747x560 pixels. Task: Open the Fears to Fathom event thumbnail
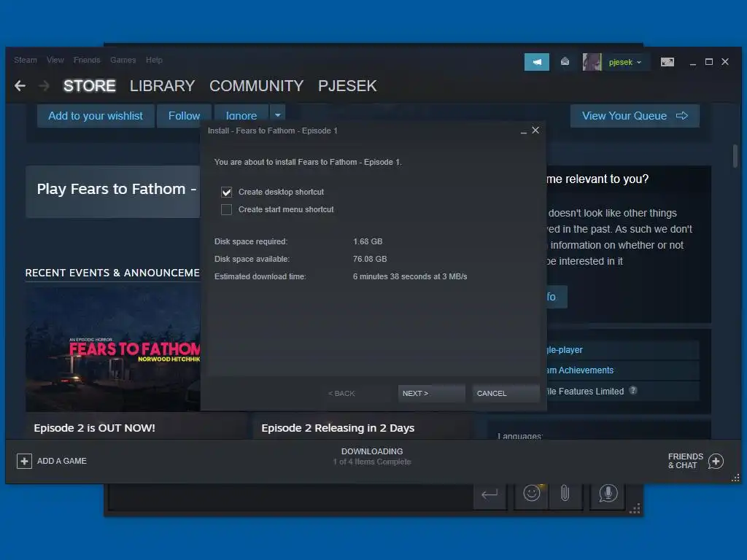(x=113, y=348)
